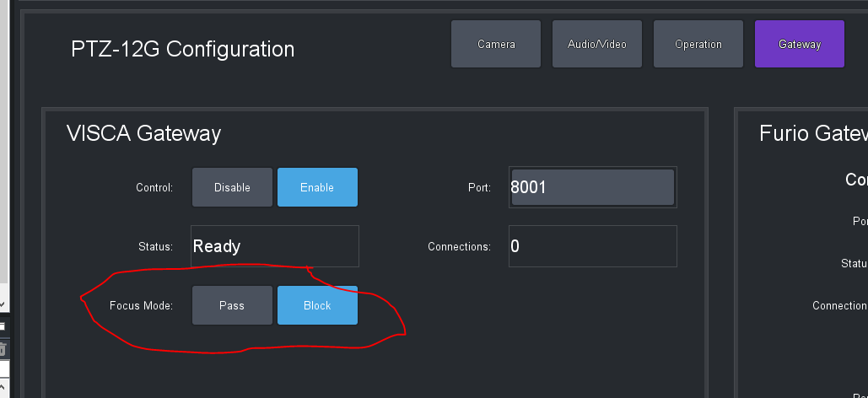Viewport: 868px width, 398px height.
Task: Click the down chevron at left edge
Action: tap(3, 304)
